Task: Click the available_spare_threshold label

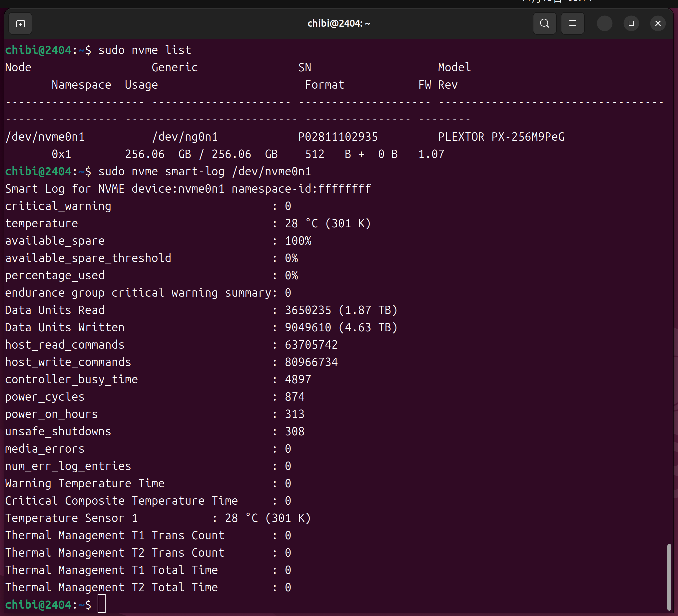Action: pyautogui.click(x=88, y=258)
